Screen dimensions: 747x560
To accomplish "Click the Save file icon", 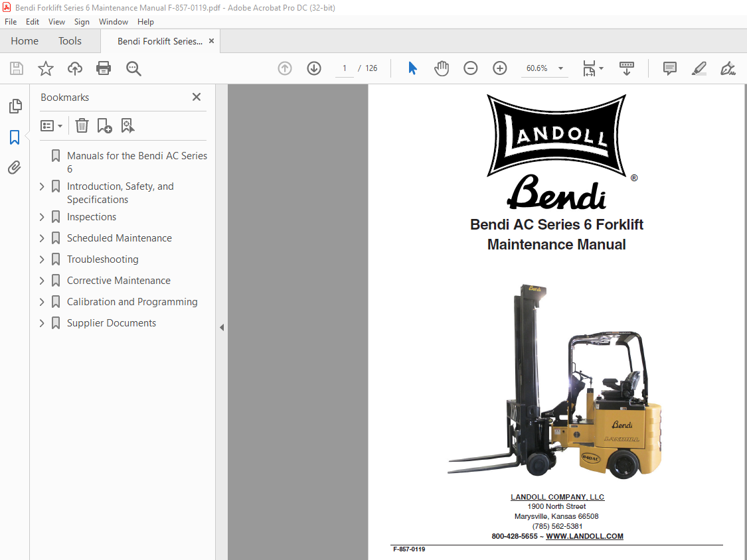I will [17, 68].
